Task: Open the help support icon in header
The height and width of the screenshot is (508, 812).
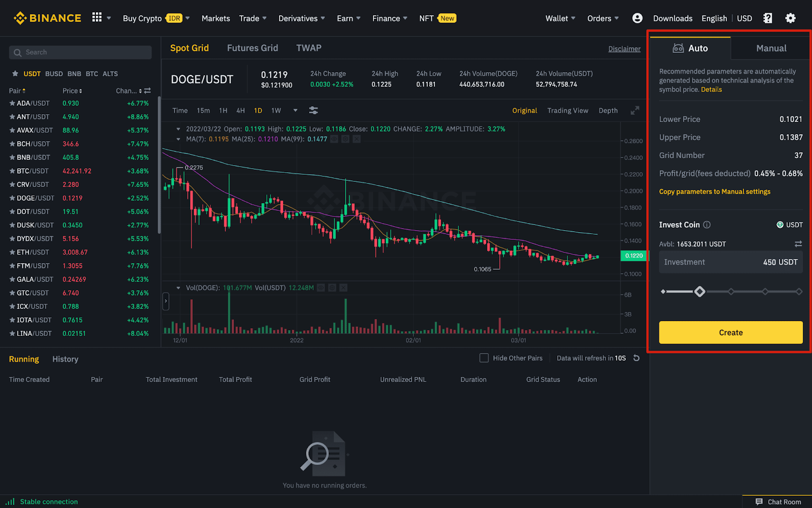Action: 768,18
